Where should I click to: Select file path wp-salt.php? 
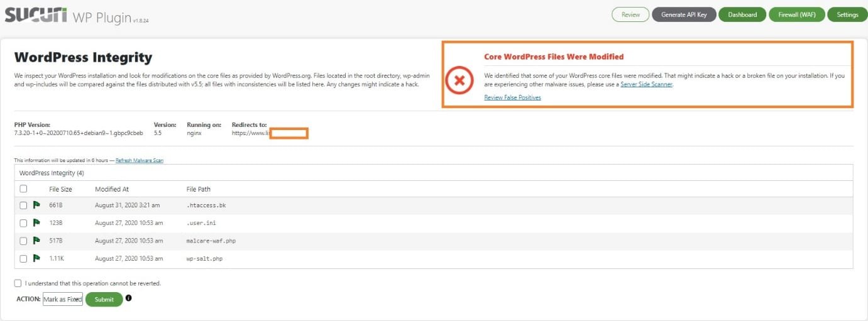click(204, 258)
